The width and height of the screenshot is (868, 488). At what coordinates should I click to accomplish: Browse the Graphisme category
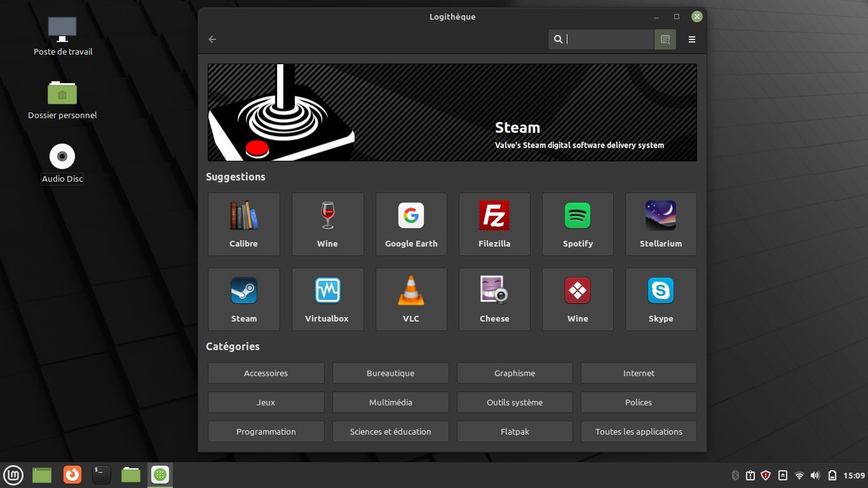pyautogui.click(x=515, y=373)
